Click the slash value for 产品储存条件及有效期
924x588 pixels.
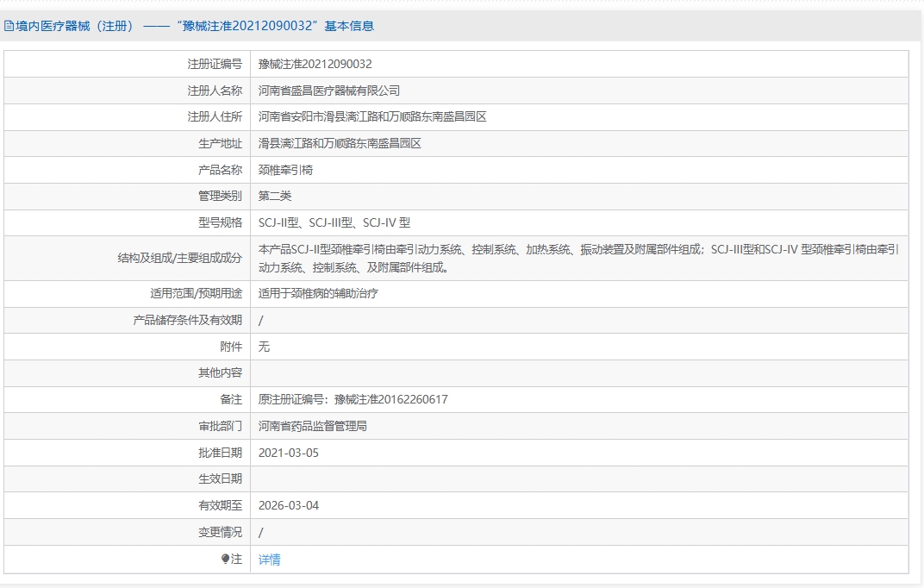tap(261, 321)
